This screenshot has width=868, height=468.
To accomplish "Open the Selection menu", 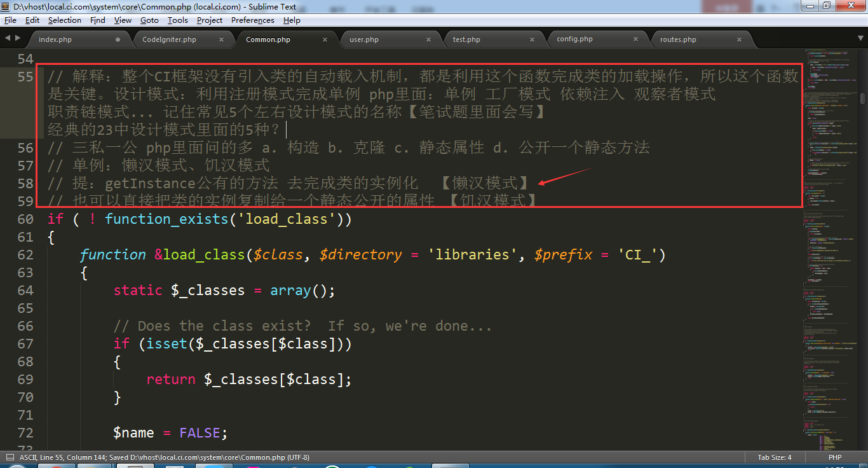I will click(x=65, y=20).
